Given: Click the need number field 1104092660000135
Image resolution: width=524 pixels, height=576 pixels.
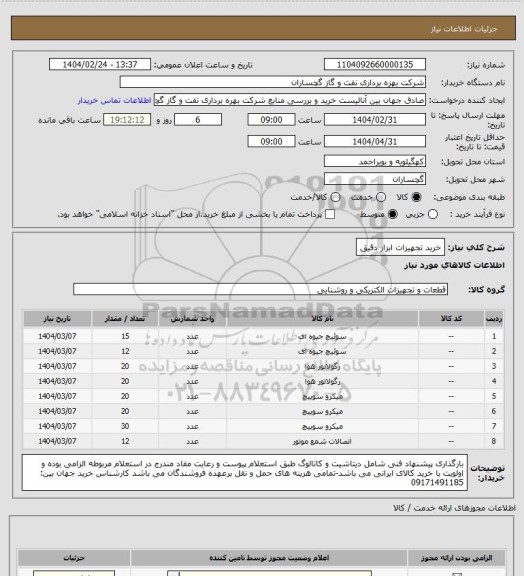Looking at the screenshot, I should click(375, 64).
